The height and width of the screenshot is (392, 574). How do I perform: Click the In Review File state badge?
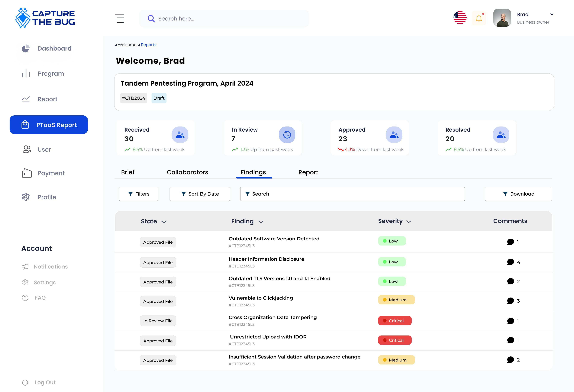[x=158, y=321]
